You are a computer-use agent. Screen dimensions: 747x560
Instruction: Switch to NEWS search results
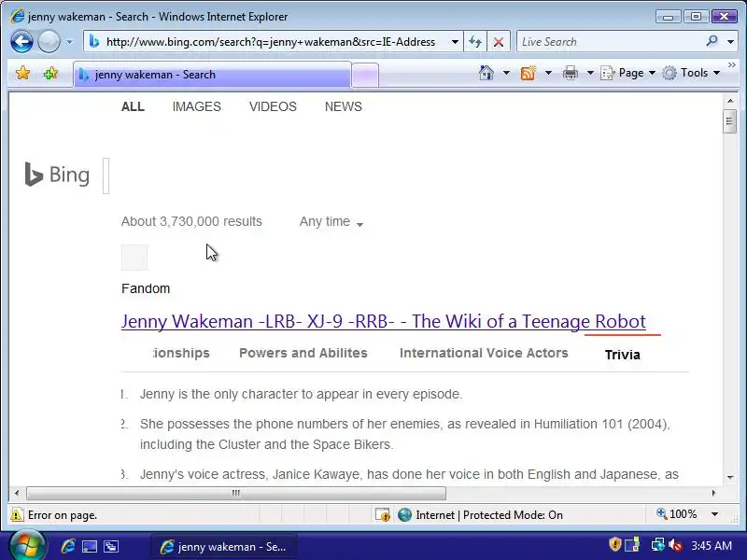click(344, 106)
